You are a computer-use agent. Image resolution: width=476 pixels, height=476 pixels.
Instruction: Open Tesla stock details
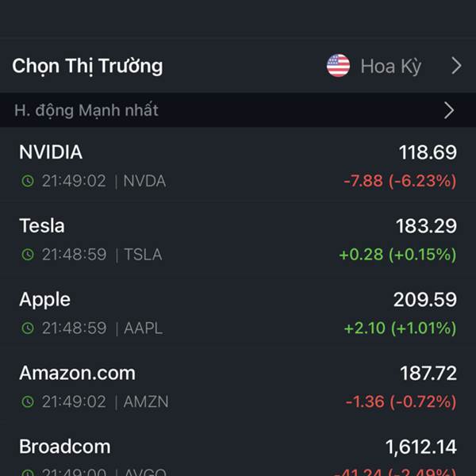[x=238, y=239]
